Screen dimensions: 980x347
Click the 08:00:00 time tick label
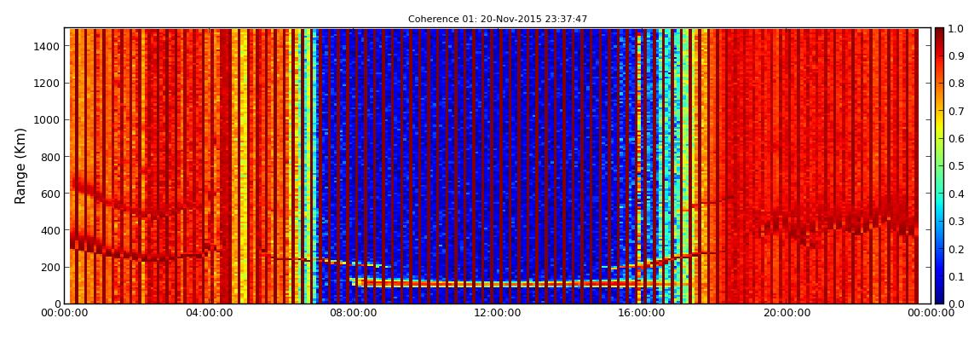pos(353,313)
